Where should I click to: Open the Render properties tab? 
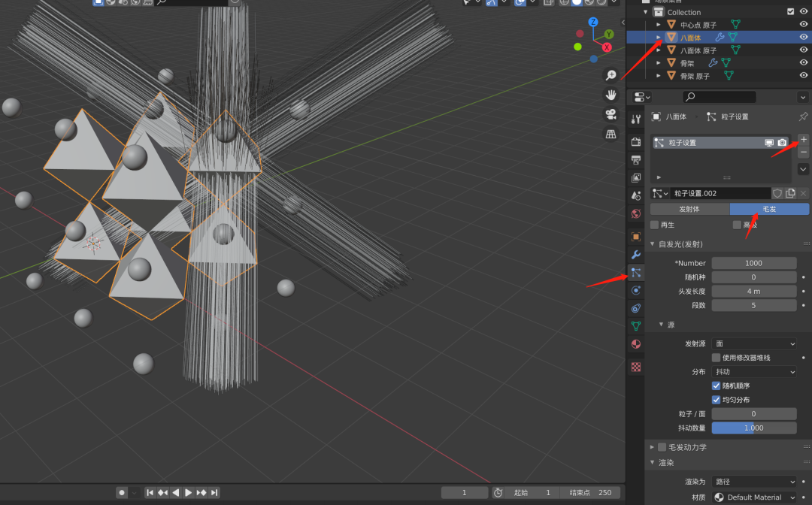coord(636,142)
